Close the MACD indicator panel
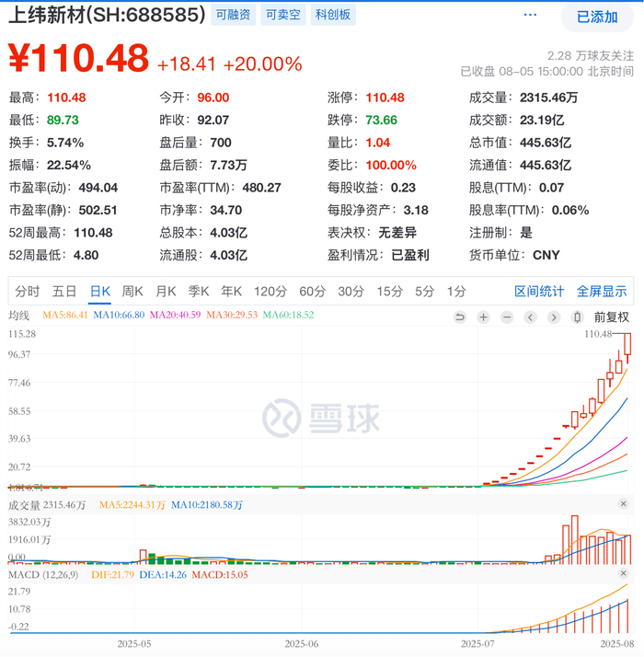This screenshot has width=644, height=657. coord(623,573)
